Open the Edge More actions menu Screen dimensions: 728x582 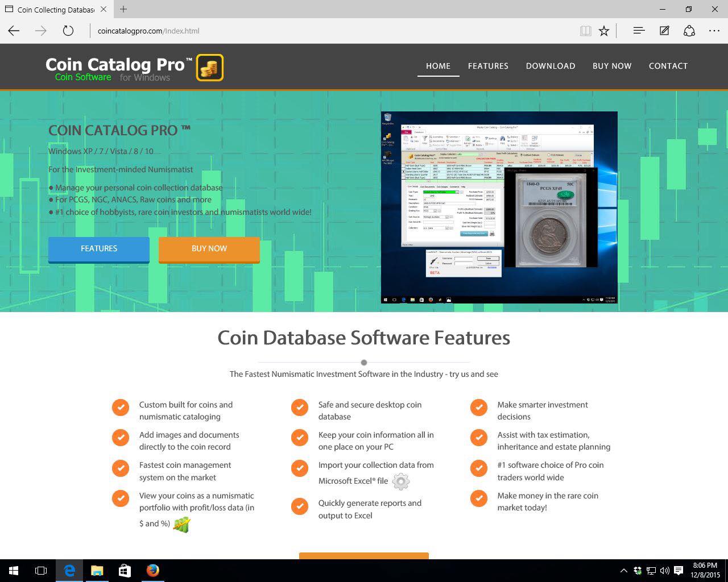coord(714,31)
